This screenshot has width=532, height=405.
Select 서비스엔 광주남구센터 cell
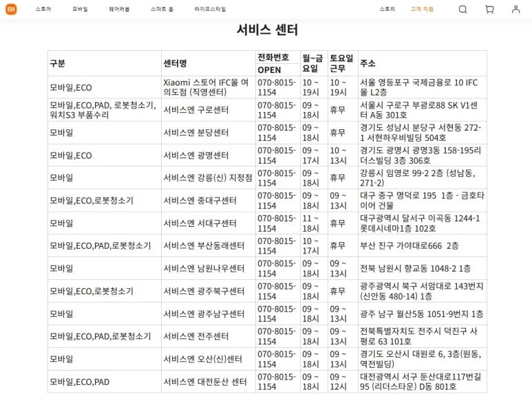[209, 314]
